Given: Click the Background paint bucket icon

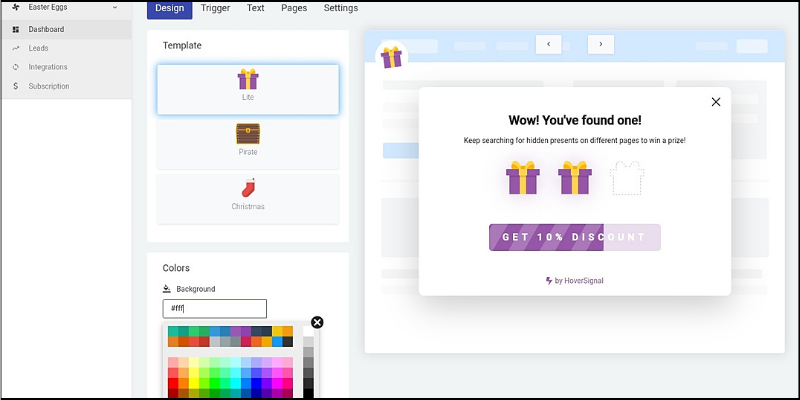Looking at the screenshot, I should coord(167,289).
